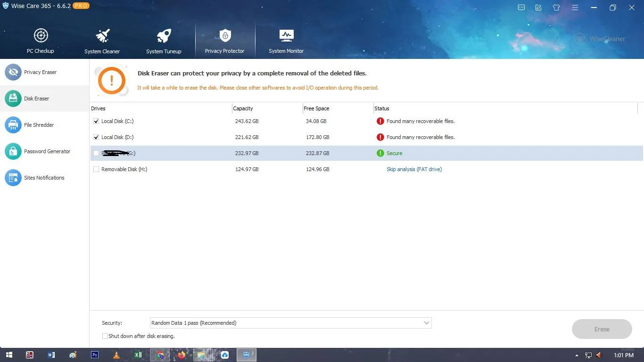Open the feedback chat bubble icon
The width and height of the screenshot is (644, 362).
click(x=521, y=8)
